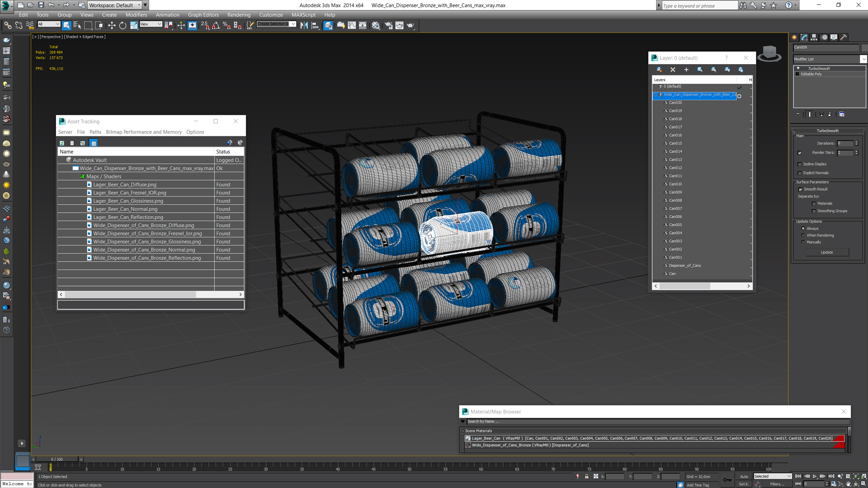Open Paths menu in Asset Tracking
This screenshot has width=868, height=488.
pyautogui.click(x=95, y=132)
